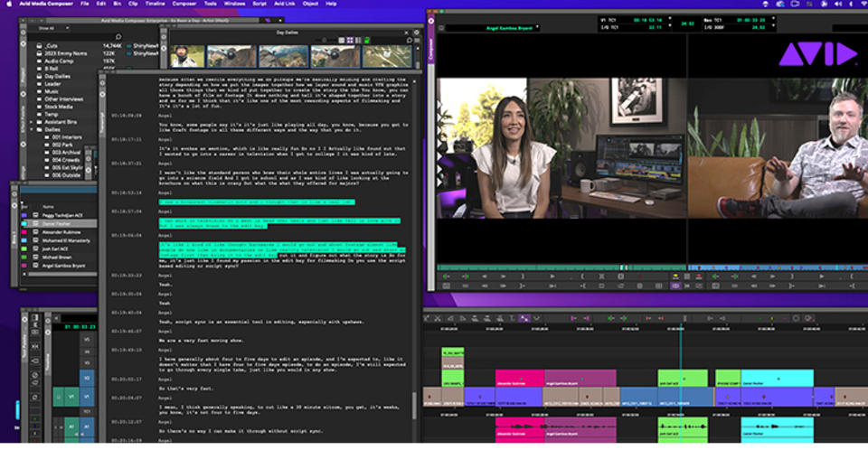Click the record monitor blue position bar
This screenshot has height=450, width=868.
click(778, 267)
